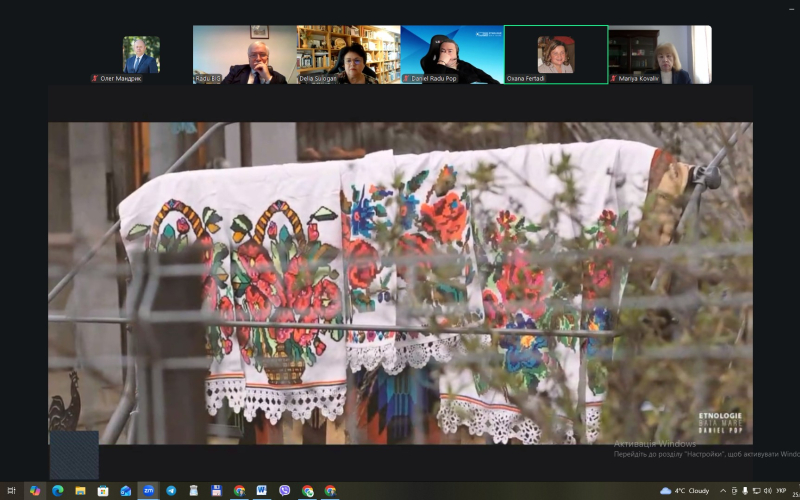
Task: Select Олег Мандрик's participant tile
Action: click(140, 54)
